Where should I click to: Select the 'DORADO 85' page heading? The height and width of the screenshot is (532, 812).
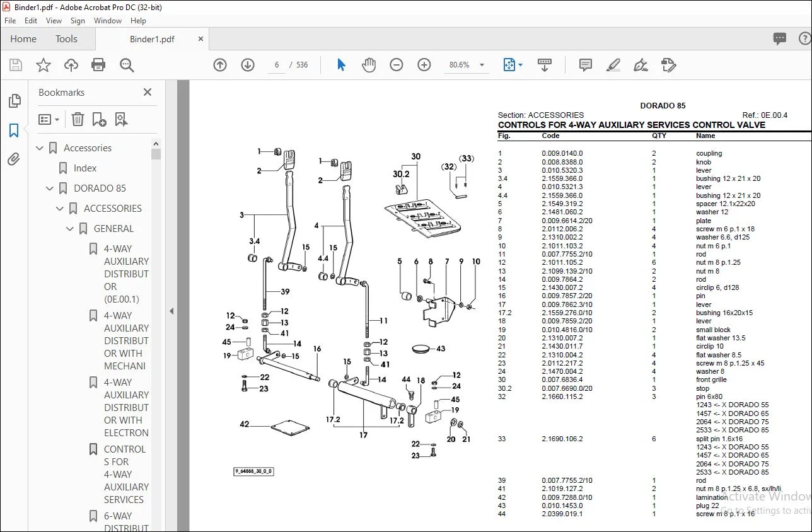(x=663, y=106)
